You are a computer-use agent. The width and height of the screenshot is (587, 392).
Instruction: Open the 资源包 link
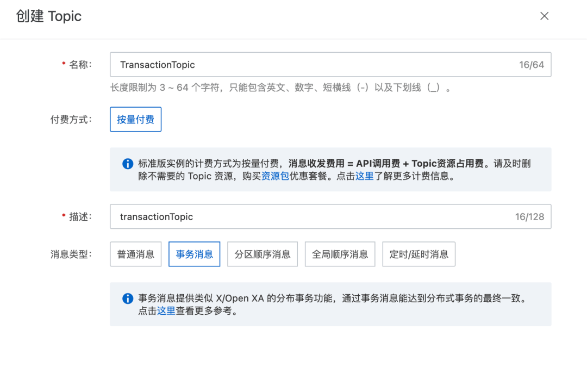[x=275, y=176]
